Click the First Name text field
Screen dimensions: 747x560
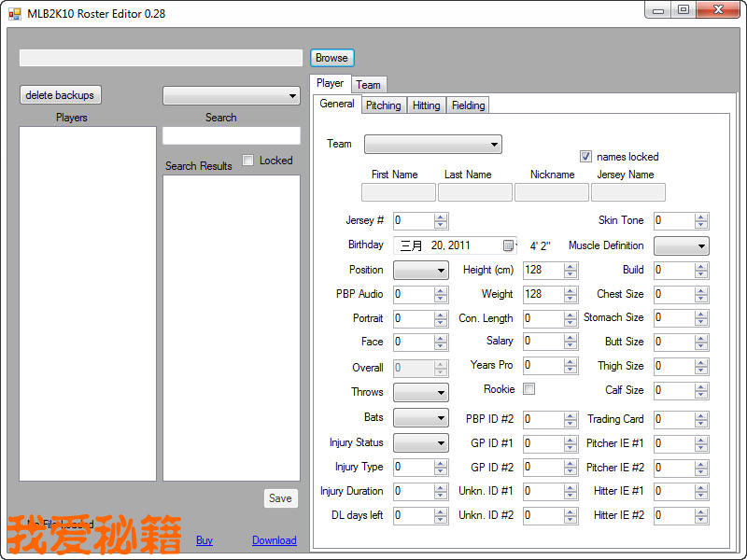pyautogui.click(x=398, y=192)
